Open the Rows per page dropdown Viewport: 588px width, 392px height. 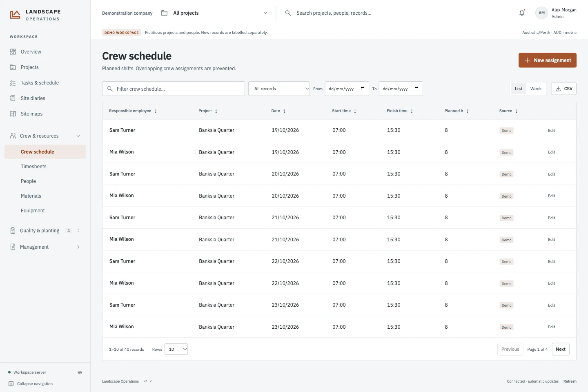tap(176, 349)
